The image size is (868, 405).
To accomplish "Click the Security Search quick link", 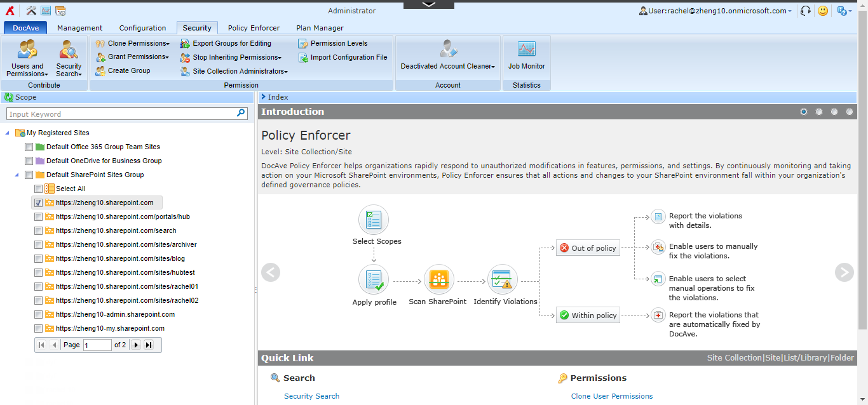I will coord(311,396).
